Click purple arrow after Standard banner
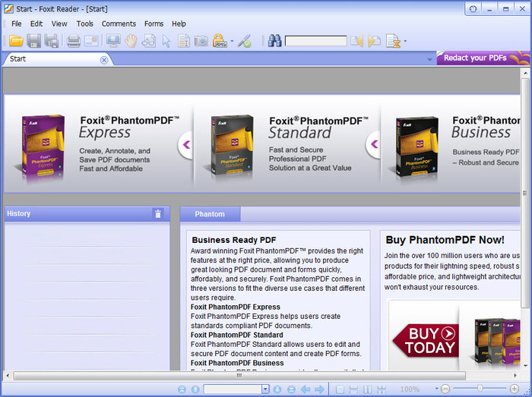 coord(374,144)
